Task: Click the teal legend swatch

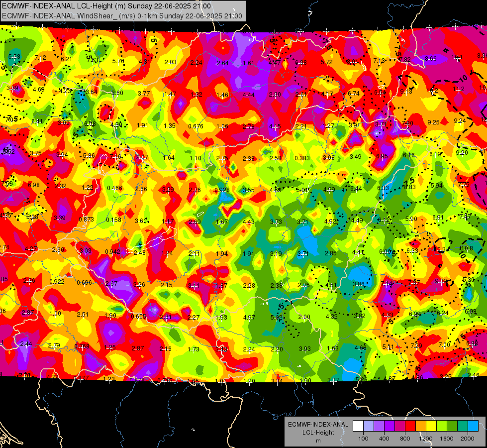Action: (463, 426)
